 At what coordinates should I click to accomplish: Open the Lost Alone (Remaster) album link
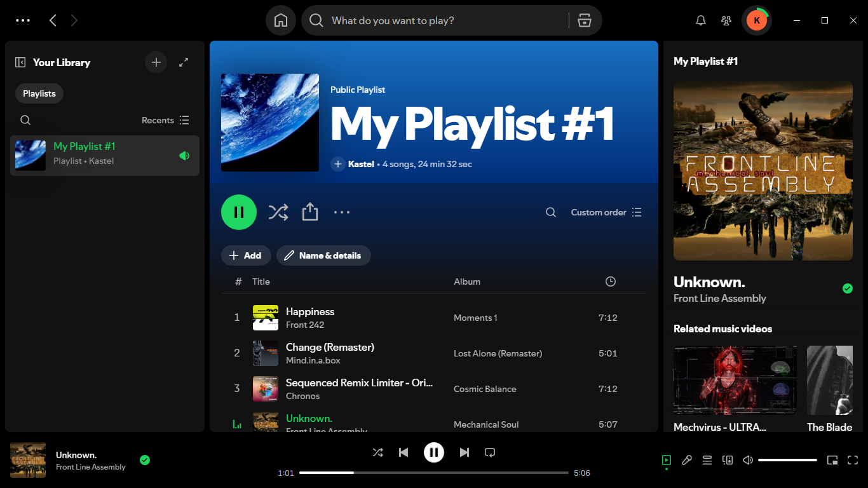point(498,353)
